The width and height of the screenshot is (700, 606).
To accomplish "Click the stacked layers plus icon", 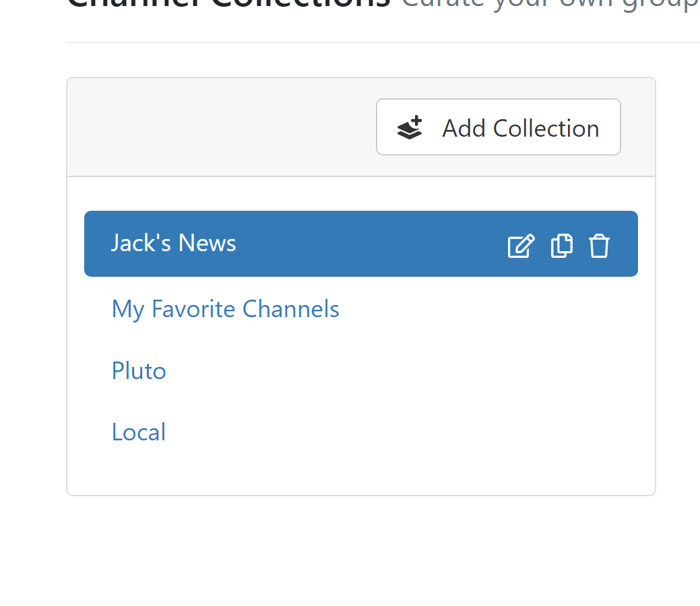I will (410, 127).
